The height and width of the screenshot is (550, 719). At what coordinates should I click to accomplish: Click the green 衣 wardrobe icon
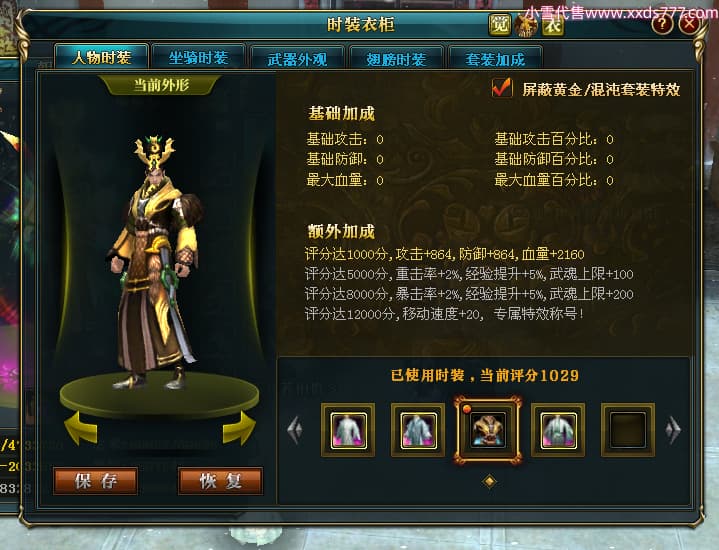point(553,25)
